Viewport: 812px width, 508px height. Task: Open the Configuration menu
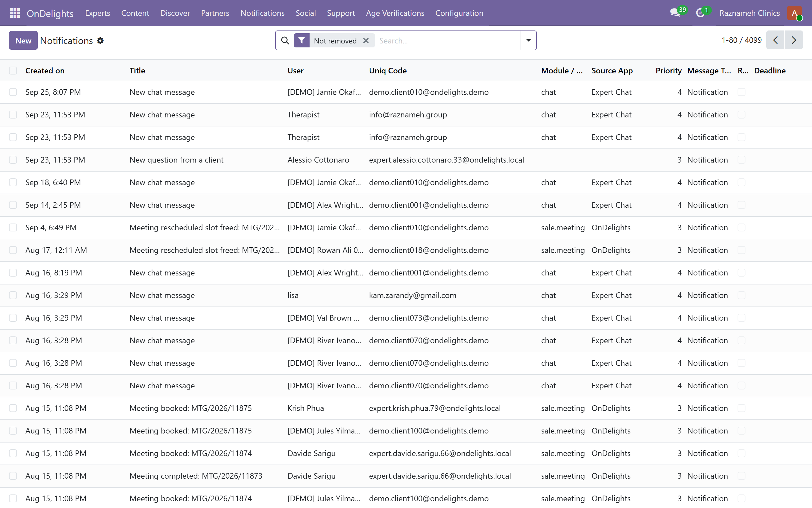459,13
